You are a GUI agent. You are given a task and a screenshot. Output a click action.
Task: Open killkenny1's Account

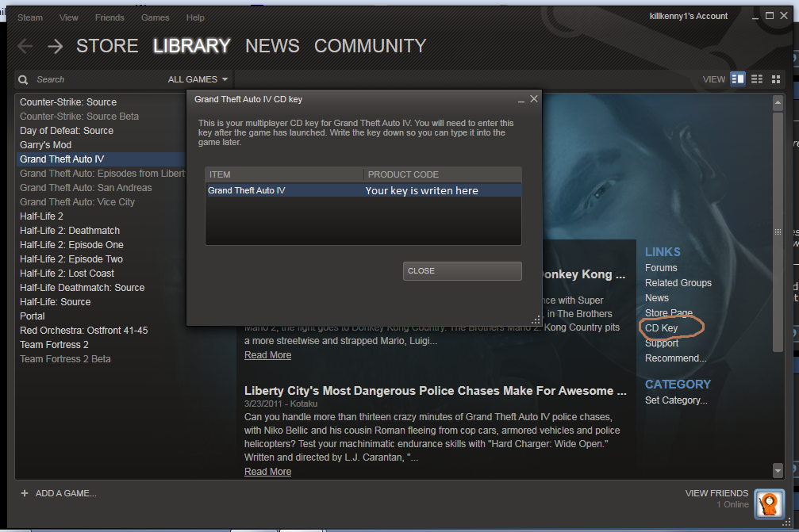pos(689,17)
